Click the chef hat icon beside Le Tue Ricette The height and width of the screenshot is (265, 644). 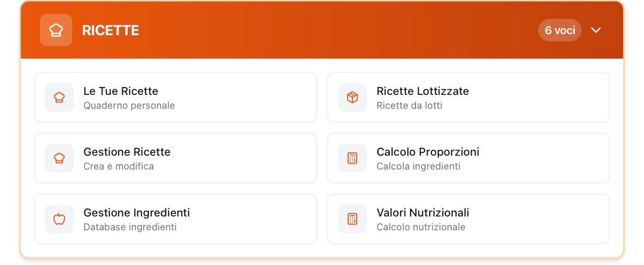pyautogui.click(x=59, y=98)
